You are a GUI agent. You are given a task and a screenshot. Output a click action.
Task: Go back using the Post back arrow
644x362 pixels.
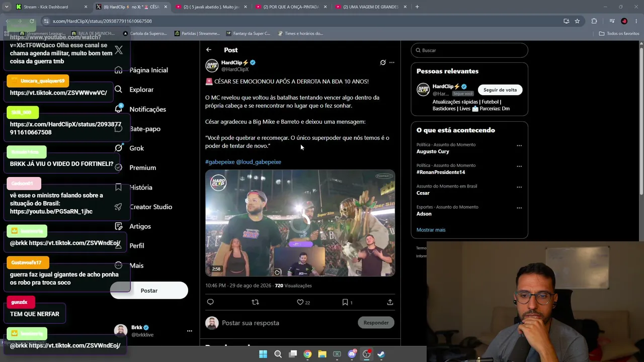pos(209,50)
